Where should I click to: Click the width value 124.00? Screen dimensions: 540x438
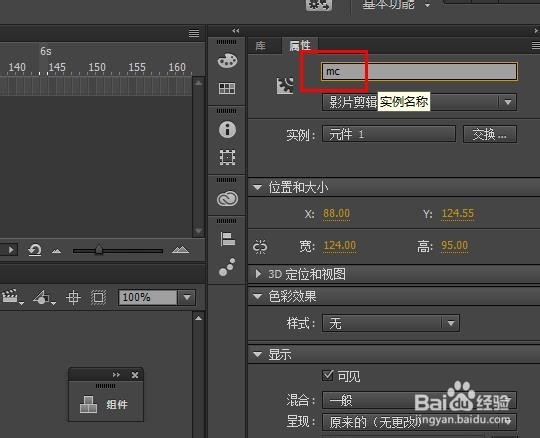[x=340, y=246]
